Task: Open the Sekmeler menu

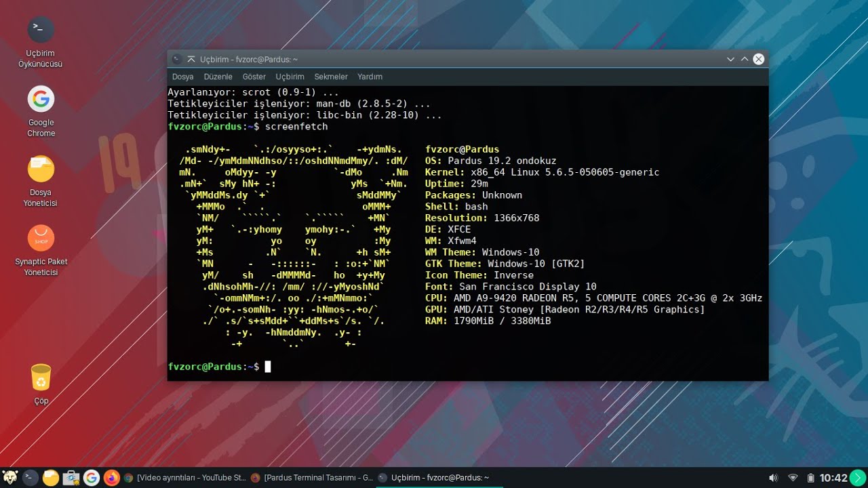Action: 331,77
